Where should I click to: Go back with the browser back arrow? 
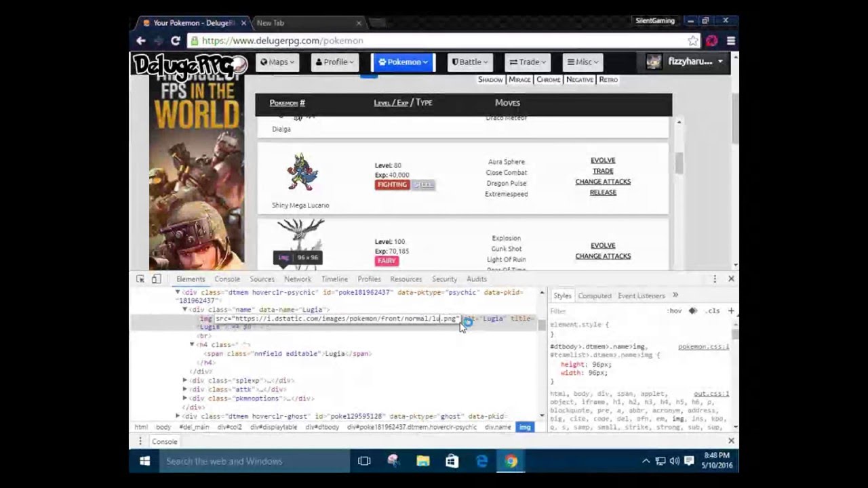click(x=140, y=41)
